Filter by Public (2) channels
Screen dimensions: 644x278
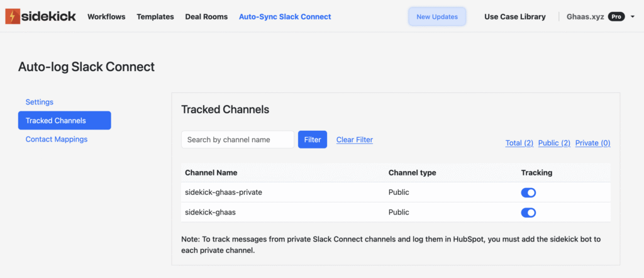[554, 143]
